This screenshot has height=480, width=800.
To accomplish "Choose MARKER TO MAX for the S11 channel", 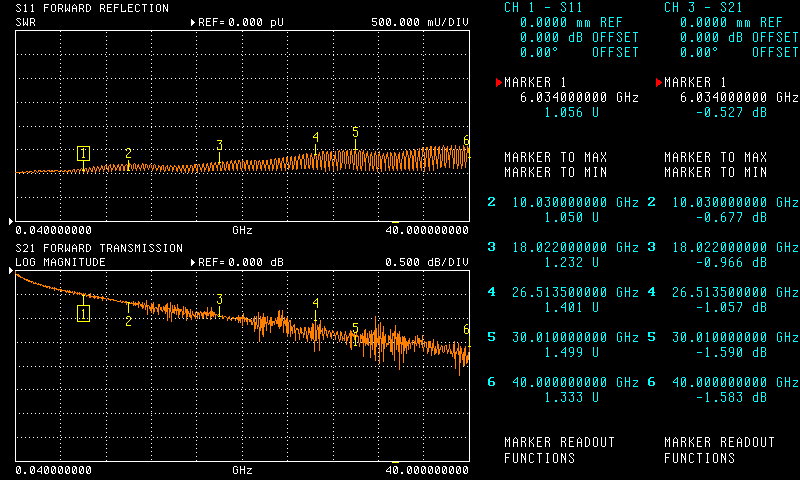I will pyautogui.click(x=555, y=158).
